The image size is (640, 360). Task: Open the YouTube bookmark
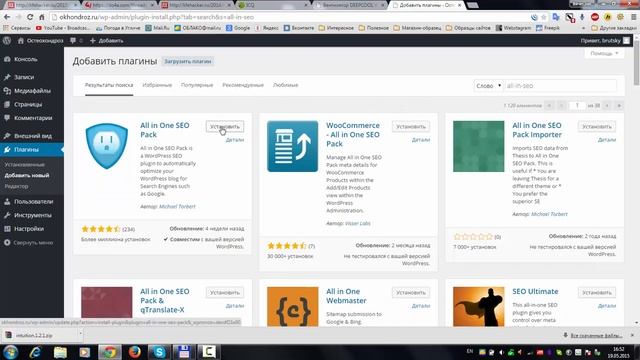(63, 28)
